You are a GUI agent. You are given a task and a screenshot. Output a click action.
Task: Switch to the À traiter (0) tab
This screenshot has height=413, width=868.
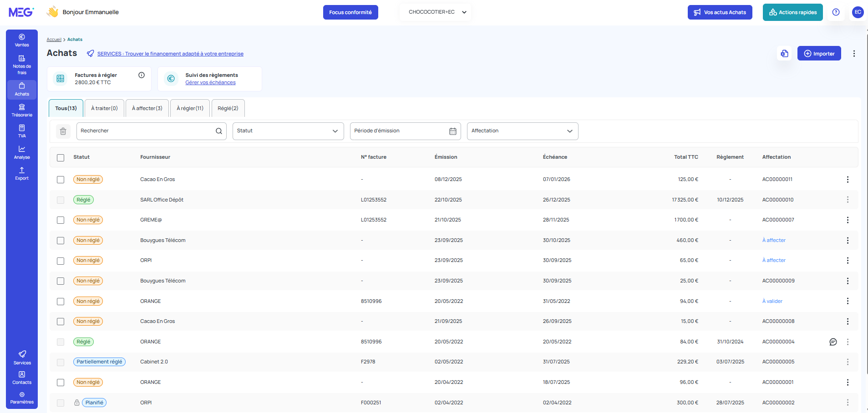(104, 108)
